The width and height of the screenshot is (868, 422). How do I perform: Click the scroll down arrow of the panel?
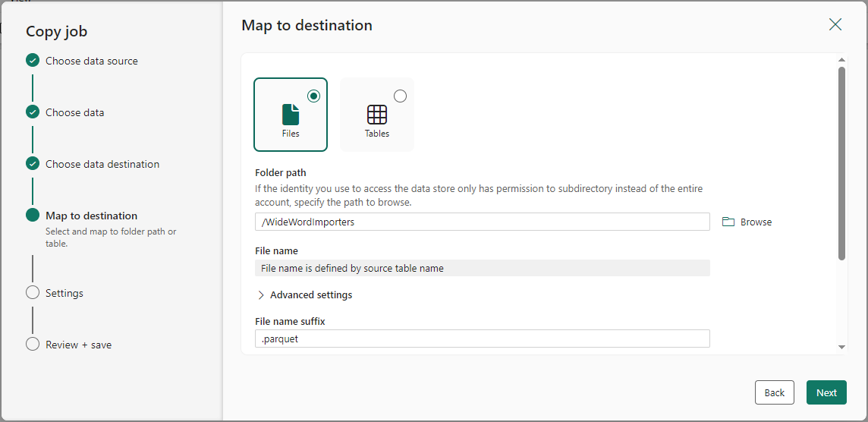point(841,347)
